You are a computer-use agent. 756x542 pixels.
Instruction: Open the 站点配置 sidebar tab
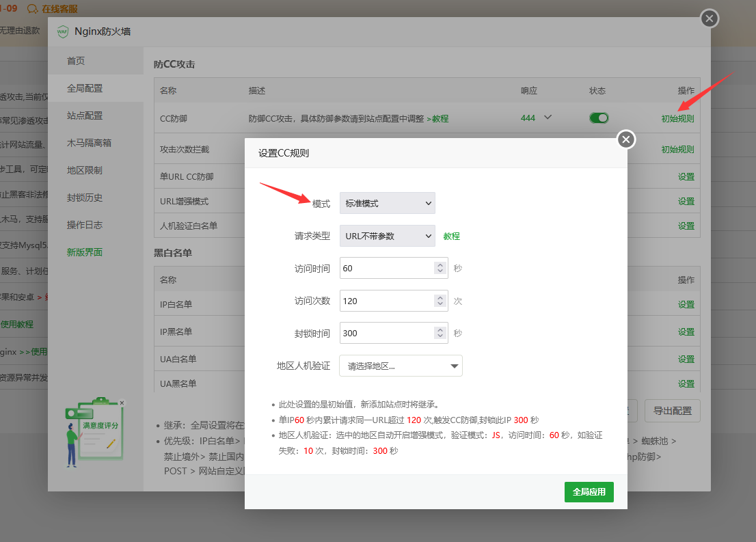pyautogui.click(x=96, y=116)
